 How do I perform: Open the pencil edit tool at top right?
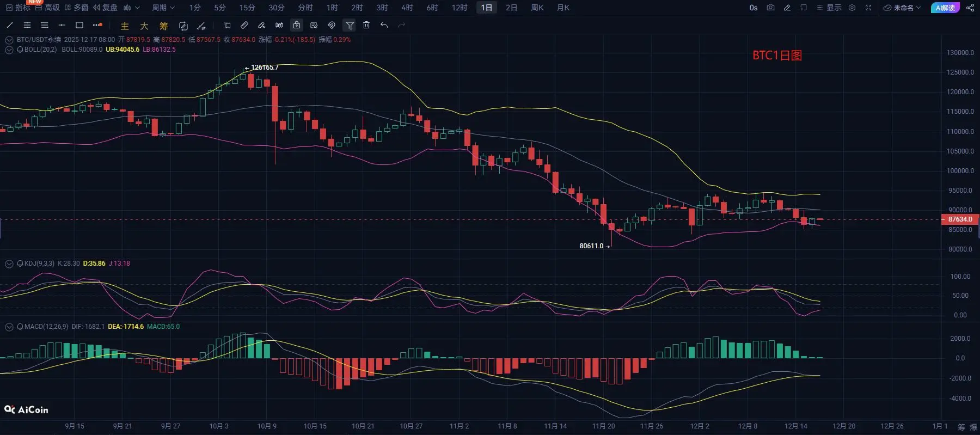787,8
